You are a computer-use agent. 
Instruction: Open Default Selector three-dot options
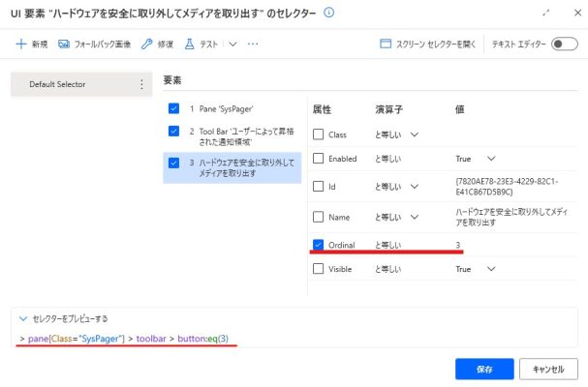142,85
